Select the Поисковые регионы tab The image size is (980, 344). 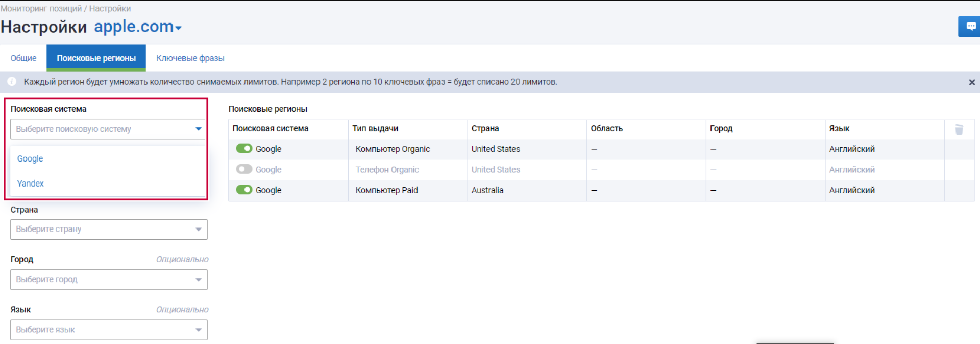(96, 58)
